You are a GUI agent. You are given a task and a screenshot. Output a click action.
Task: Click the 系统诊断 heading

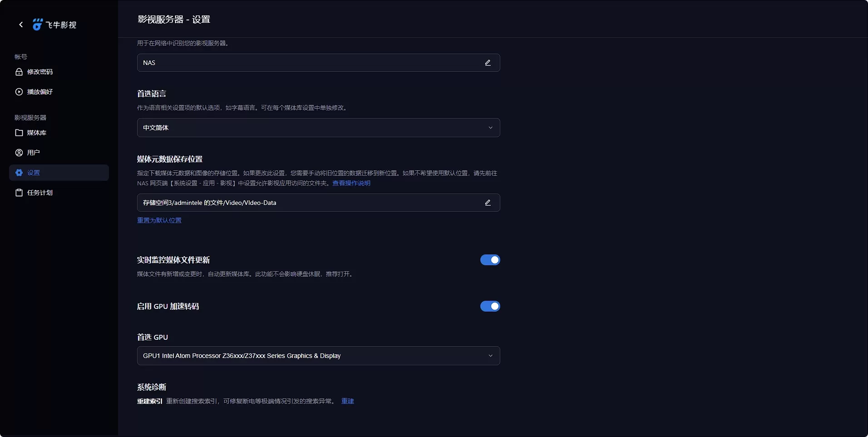click(x=152, y=387)
